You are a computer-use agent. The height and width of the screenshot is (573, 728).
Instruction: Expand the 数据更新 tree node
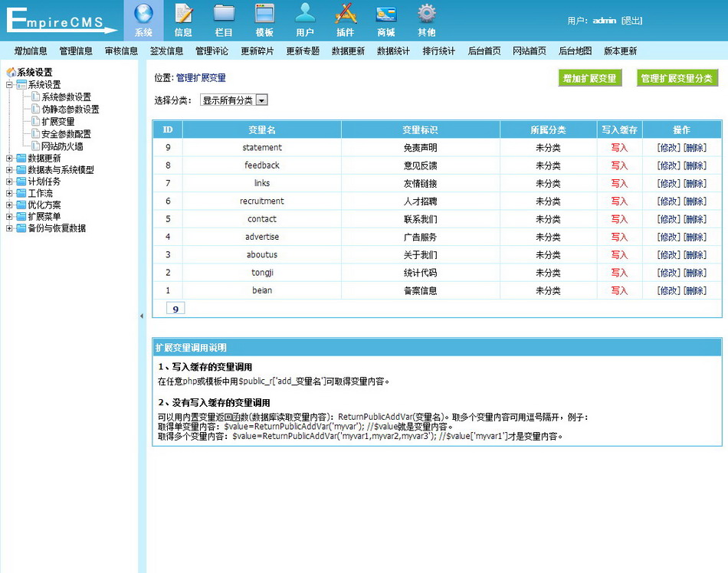click(x=9, y=159)
